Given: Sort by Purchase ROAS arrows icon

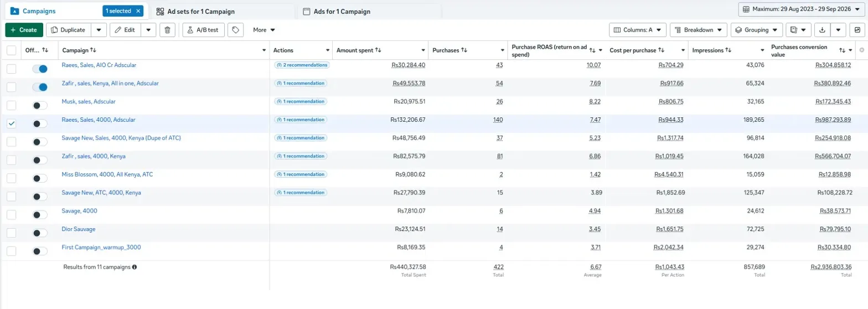Looking at the screenshot, I should pos(592,50).
